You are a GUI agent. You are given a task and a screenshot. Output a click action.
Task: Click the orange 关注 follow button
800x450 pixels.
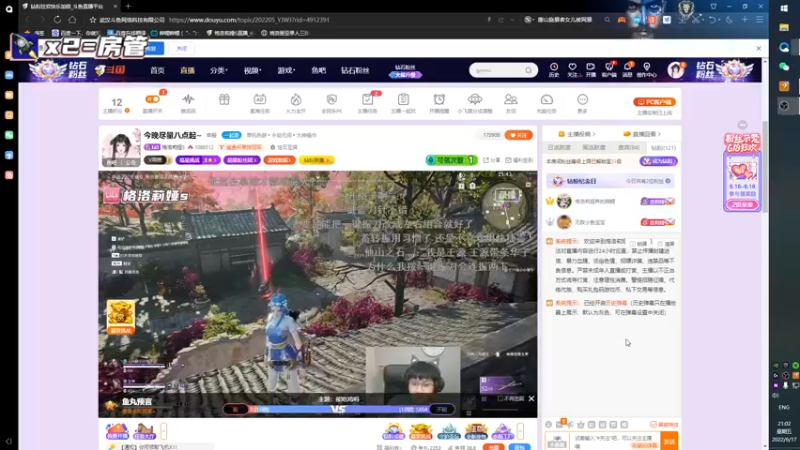coord(518,135)
